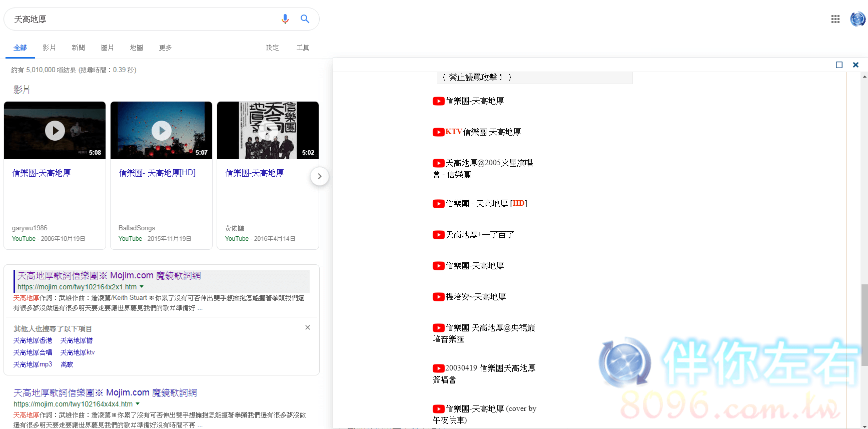Image resolution: width=868 pixels, height=429 pixels.
Task: Open video title 信樂團- 天高地厚[HD]
Action: coord(157,173)
